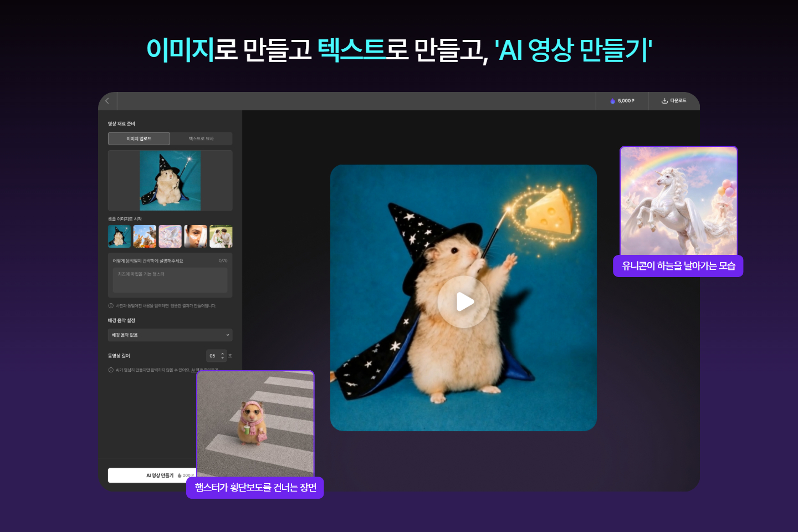
Task: Click the 유니콘이 하늘을 날아가는 모습 caption
Action: (x=678, y=266)
